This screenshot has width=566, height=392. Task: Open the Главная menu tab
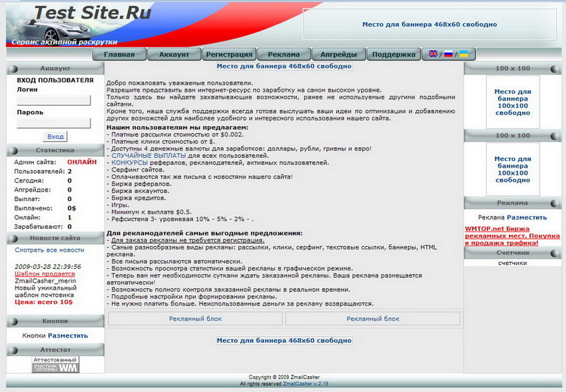pyautogui.click(x=119, y=55)
